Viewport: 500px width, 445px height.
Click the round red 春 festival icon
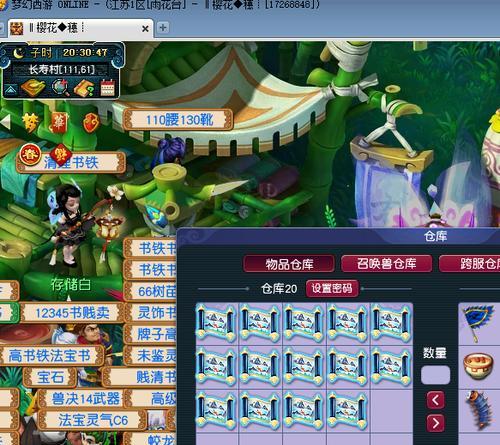(x=30, y=155)
